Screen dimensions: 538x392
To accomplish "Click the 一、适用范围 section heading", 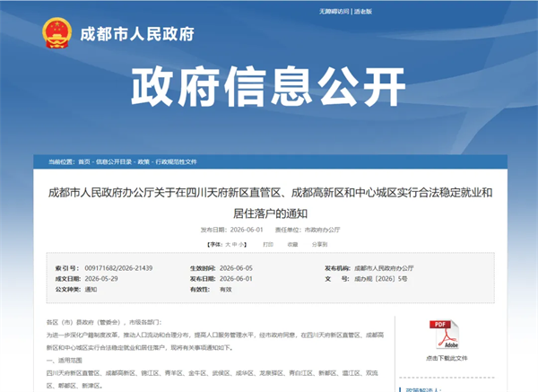I will point(65,361).
